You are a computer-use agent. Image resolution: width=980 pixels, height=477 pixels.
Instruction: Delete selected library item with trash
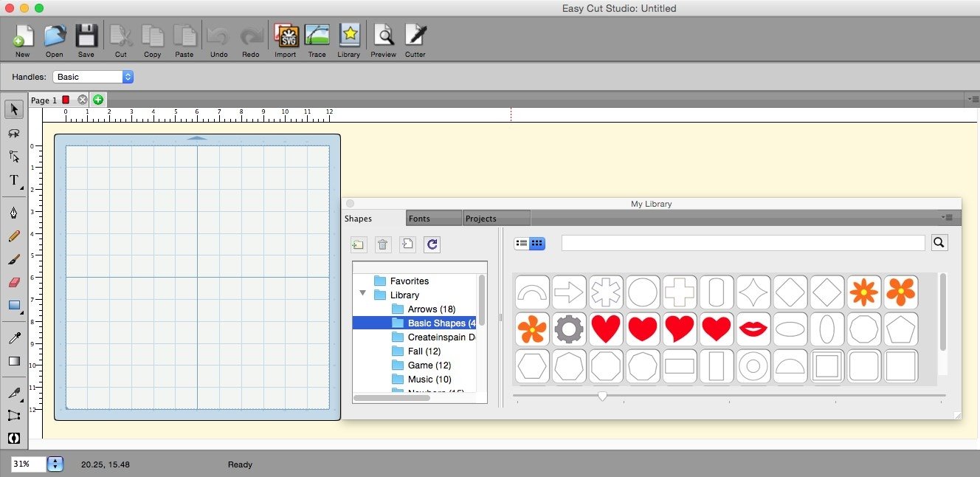tap(382, 244)
